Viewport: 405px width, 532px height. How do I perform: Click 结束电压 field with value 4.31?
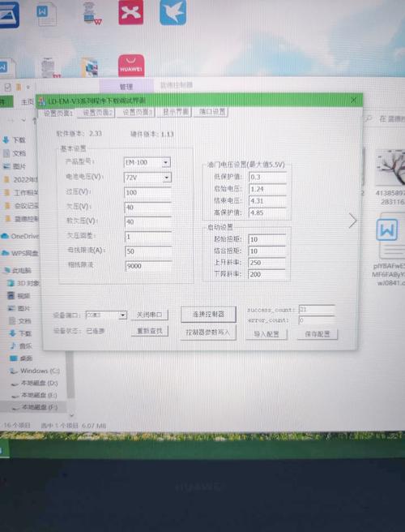(x=268, y=201)
